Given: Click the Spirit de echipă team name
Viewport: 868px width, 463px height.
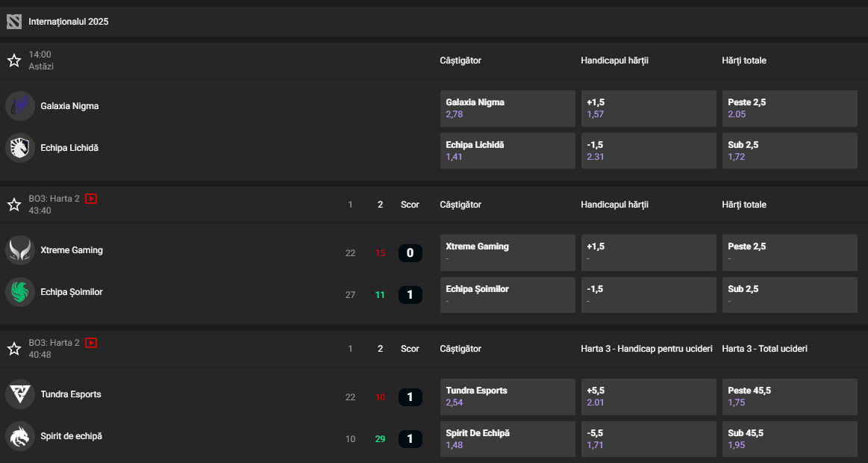Looking at the screenshot, I should tap(71, 436).
